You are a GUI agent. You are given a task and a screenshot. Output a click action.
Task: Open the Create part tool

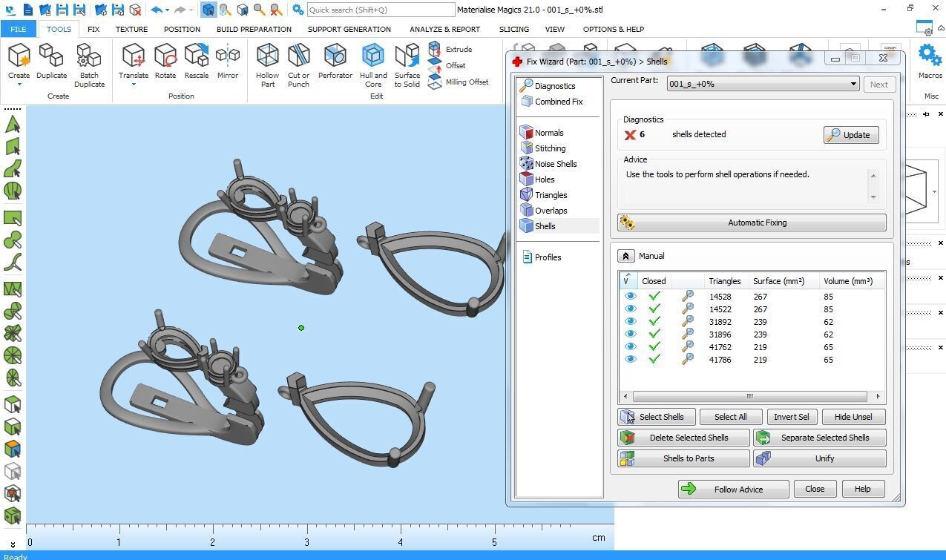click(19, 62)
